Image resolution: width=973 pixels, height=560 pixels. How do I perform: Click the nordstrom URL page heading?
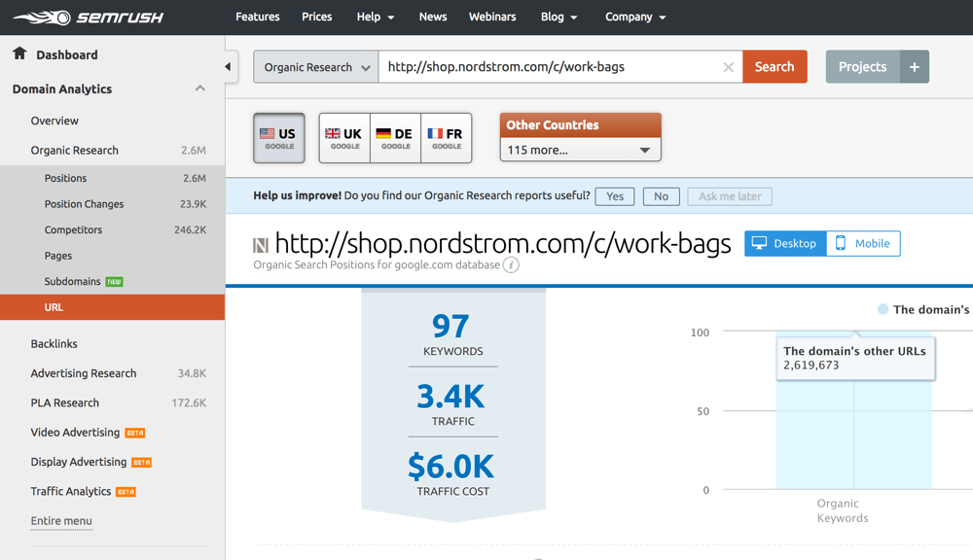tap(503, 243)
